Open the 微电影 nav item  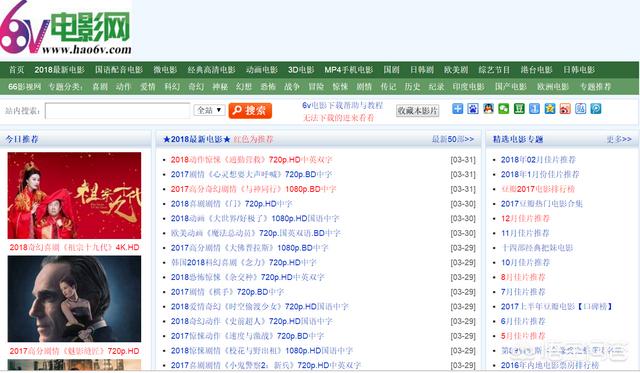165,70
